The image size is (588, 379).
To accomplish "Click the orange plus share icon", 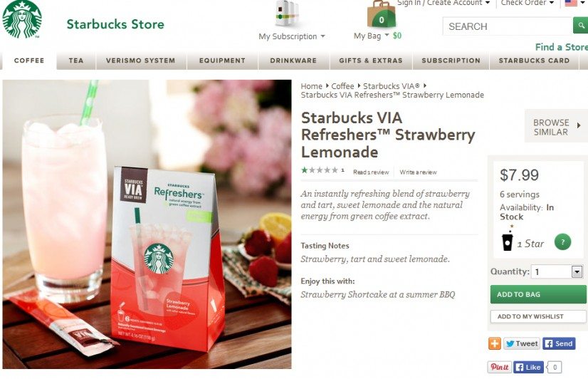I will point(495,343).
